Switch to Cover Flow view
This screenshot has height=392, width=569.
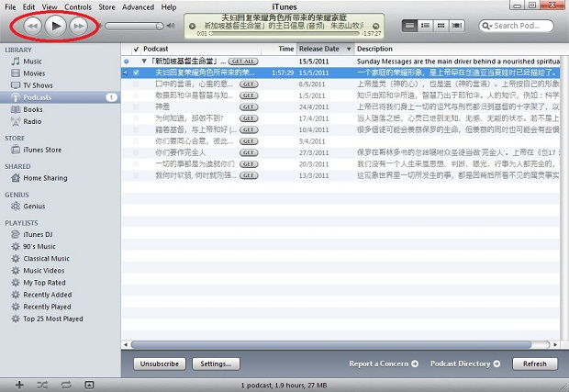pos(456,26)
